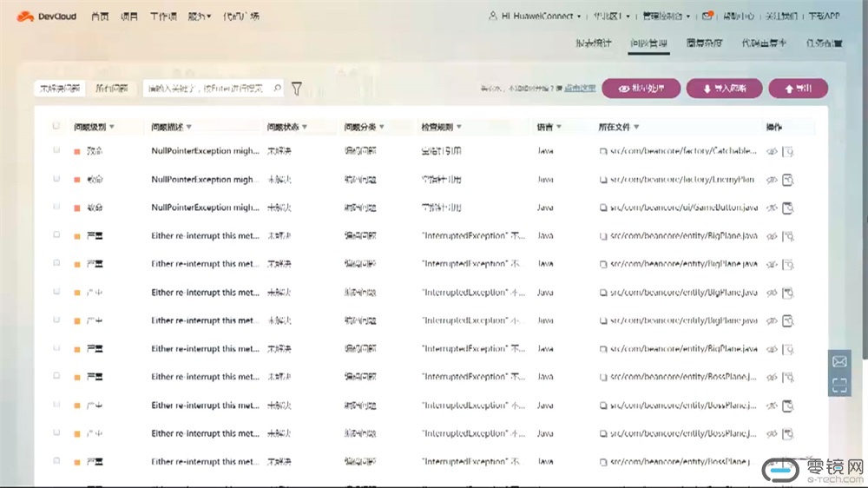This screenshot has height=488, width=868.
Task: Open the detail icon for the EnemyPlan row
Action: [788, 180]
